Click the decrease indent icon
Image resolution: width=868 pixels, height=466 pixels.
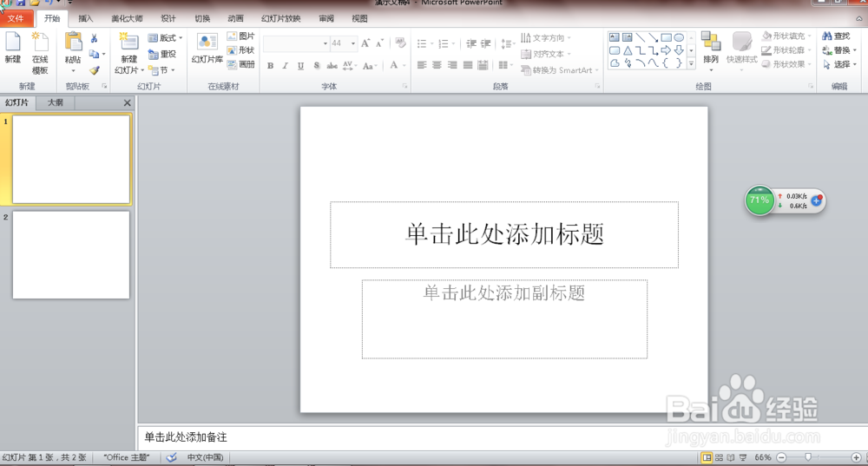pos(471,43)
